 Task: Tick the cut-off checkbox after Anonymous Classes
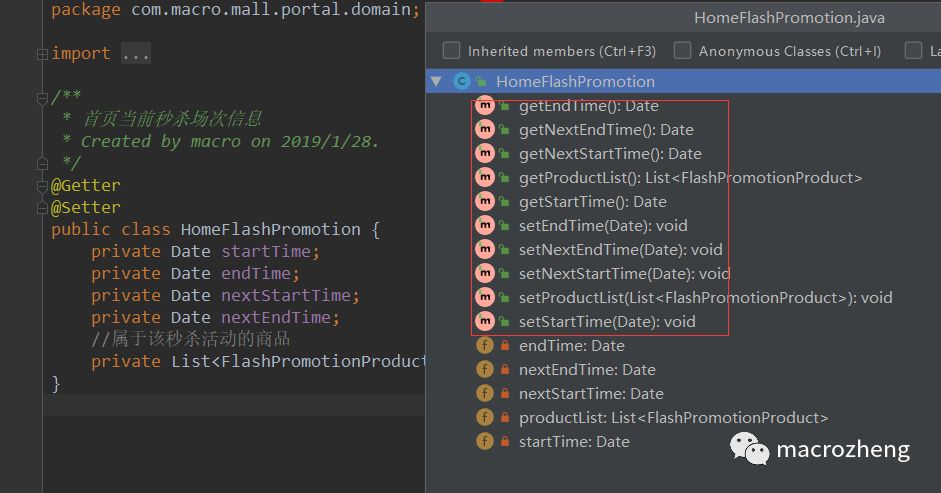pyautogui.click(x=913, y=50)
